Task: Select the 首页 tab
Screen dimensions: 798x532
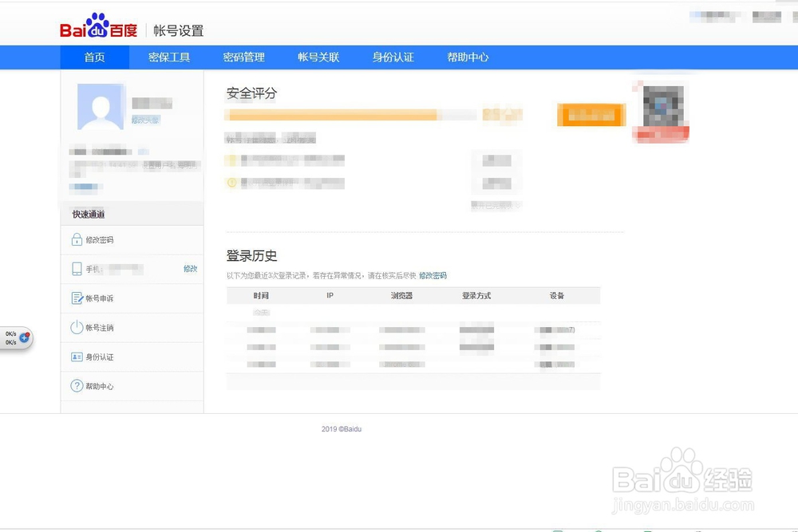Action: tap(95, 57)
